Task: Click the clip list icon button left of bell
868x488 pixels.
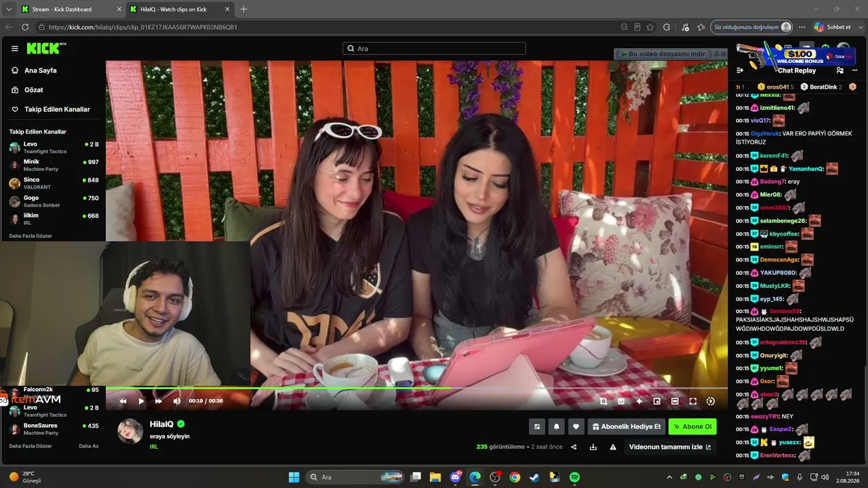Action: 537,426
